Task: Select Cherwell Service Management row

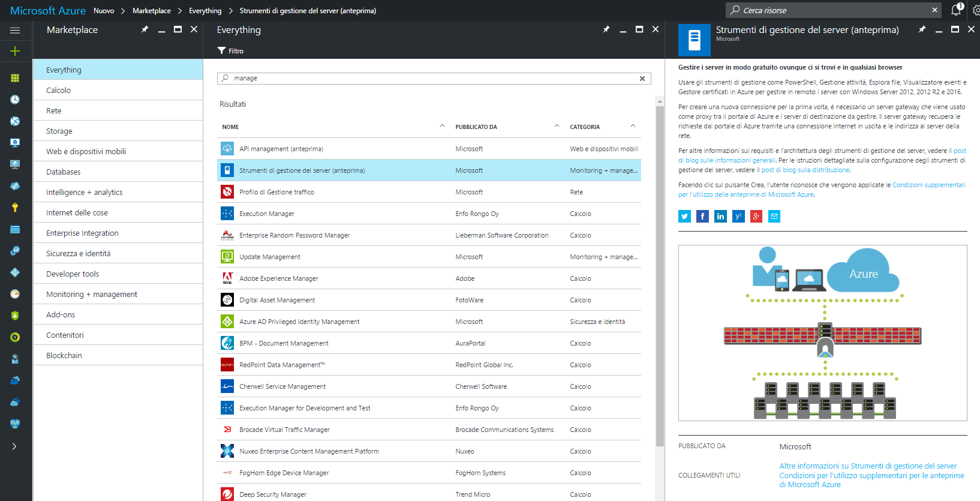Action: point(429,386)
